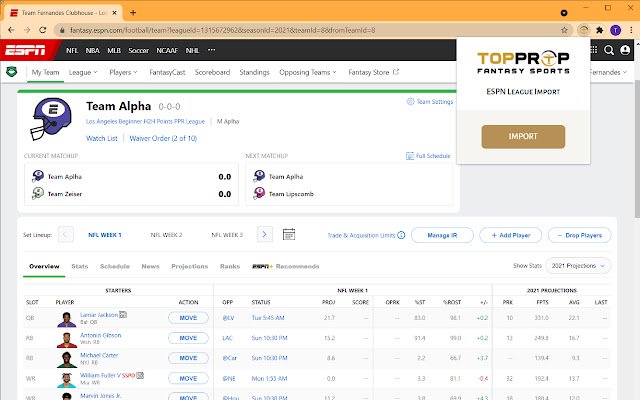Image resolution: width=640 pixels, height=400 pixels.
Task: Click the TopProp IMPORT button
Action: [x=523, y=136]
